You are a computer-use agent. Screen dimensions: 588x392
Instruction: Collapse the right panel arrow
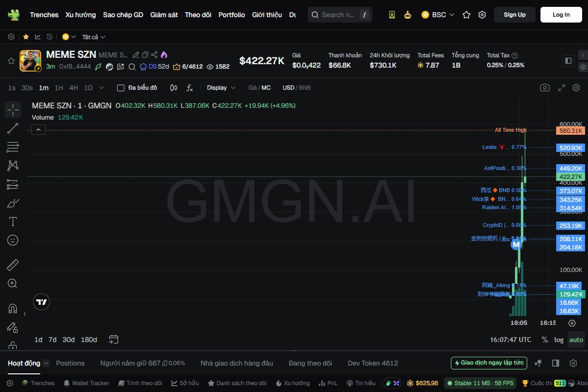coord(583,54)
